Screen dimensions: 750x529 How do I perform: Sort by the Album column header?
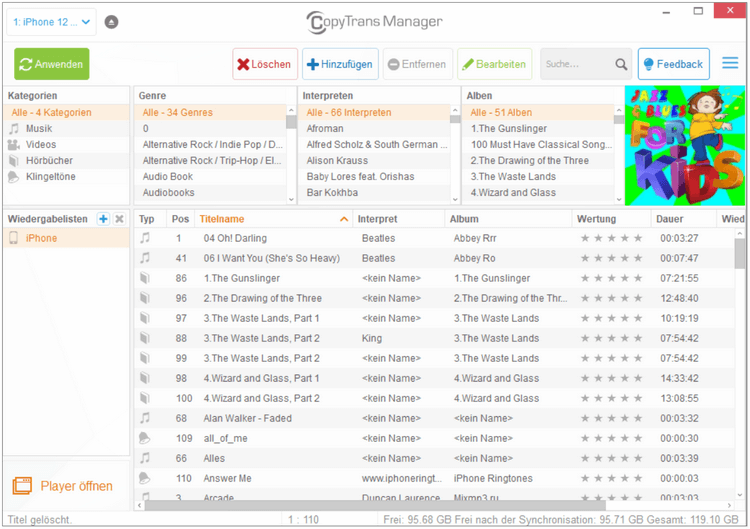[x=508, y=219]
